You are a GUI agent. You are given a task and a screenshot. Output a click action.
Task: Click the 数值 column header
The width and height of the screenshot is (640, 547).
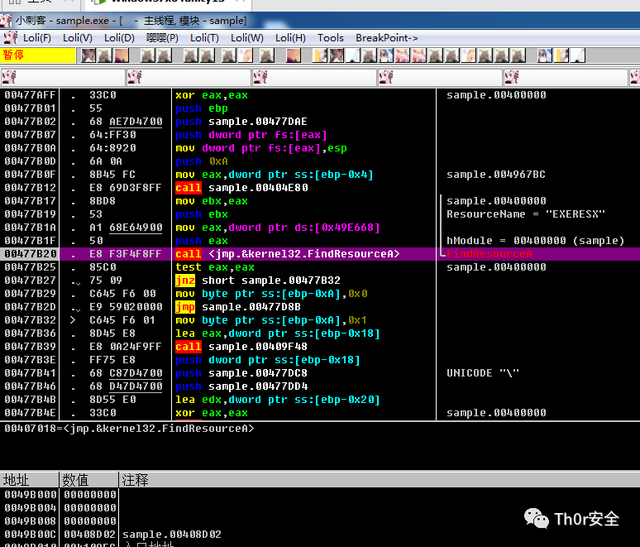[76, 480]
